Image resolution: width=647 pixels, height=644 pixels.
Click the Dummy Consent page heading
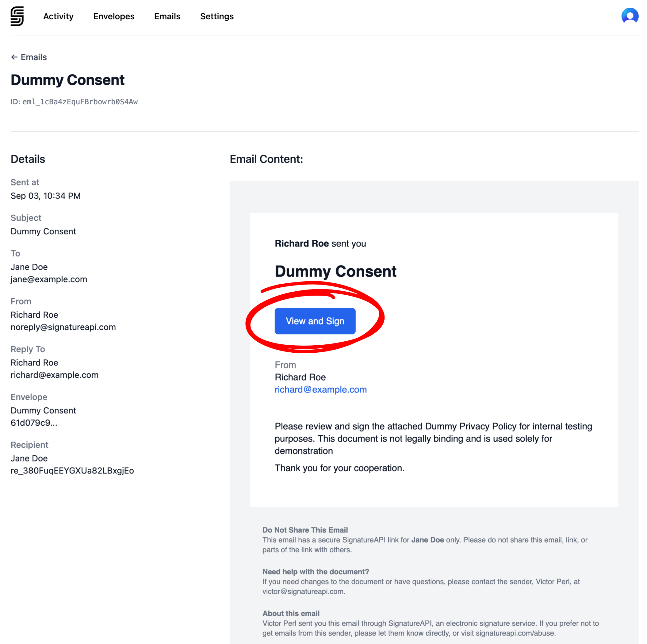[68, 80]
